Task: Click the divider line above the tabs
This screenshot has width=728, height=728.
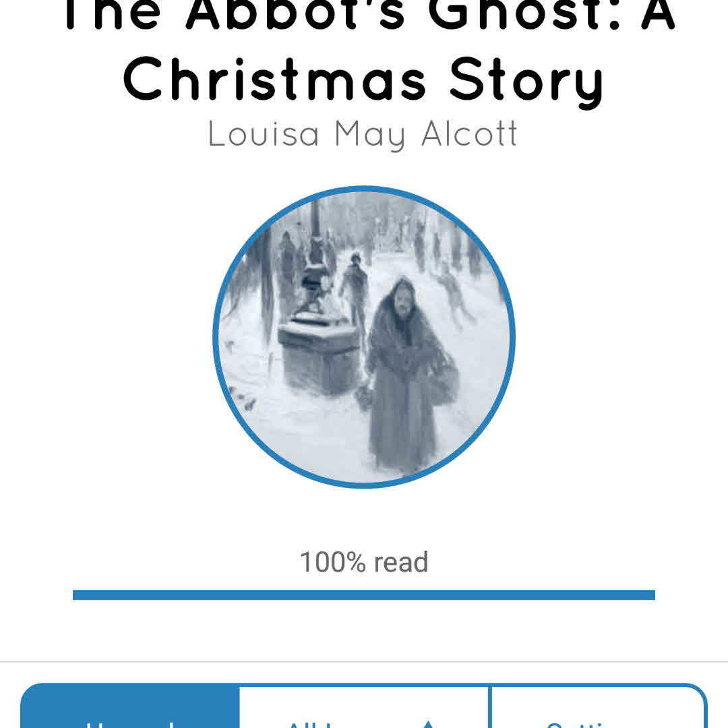Action: pyautogui.click(x=364, y=662)
